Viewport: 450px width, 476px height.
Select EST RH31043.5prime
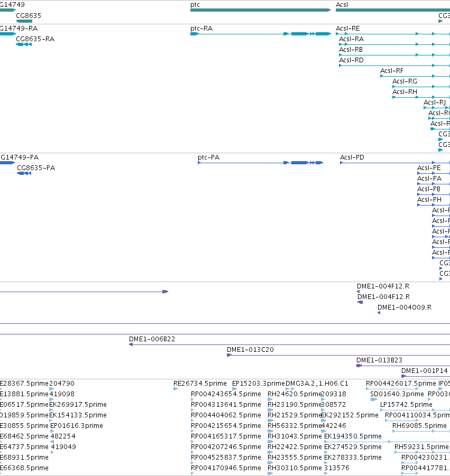pos(295,436)
